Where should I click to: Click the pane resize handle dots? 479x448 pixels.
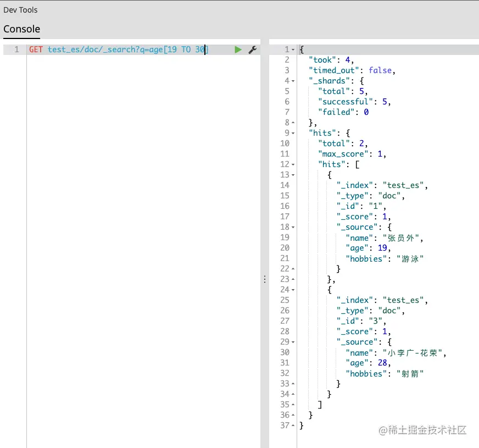265,279
